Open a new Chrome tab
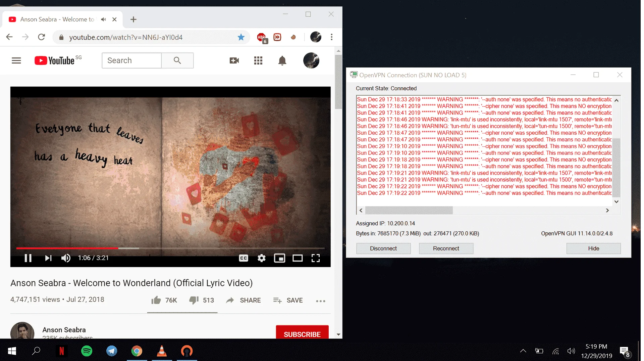 coord(133,19)
